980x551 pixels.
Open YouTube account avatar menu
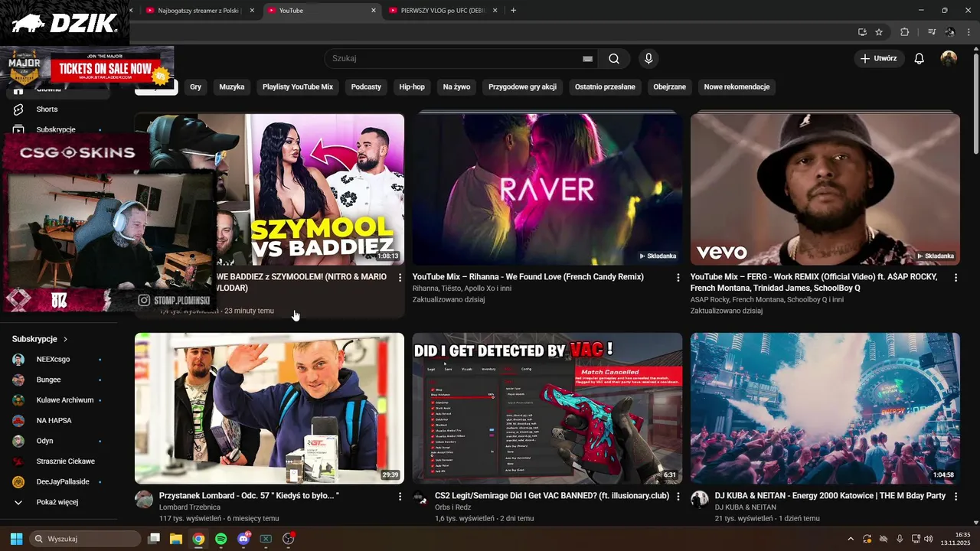tap(949, 58)
